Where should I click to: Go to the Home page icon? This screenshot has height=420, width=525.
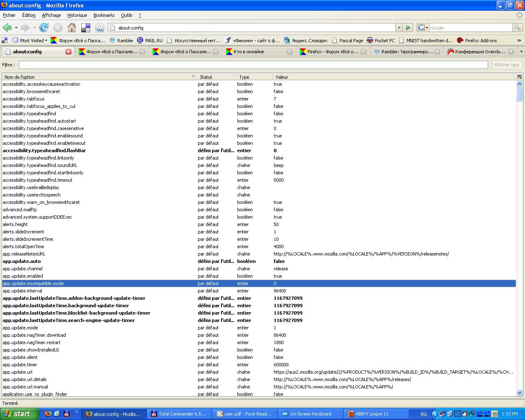(72, 27)
